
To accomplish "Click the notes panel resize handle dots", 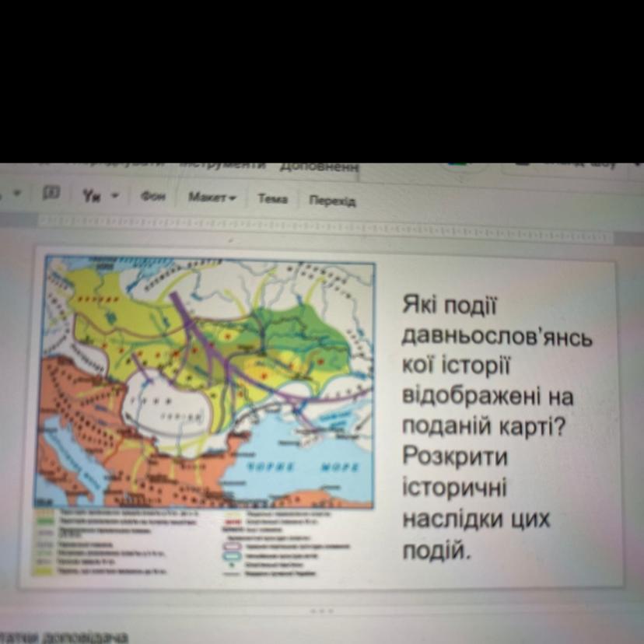I will [x=322, y=611].
